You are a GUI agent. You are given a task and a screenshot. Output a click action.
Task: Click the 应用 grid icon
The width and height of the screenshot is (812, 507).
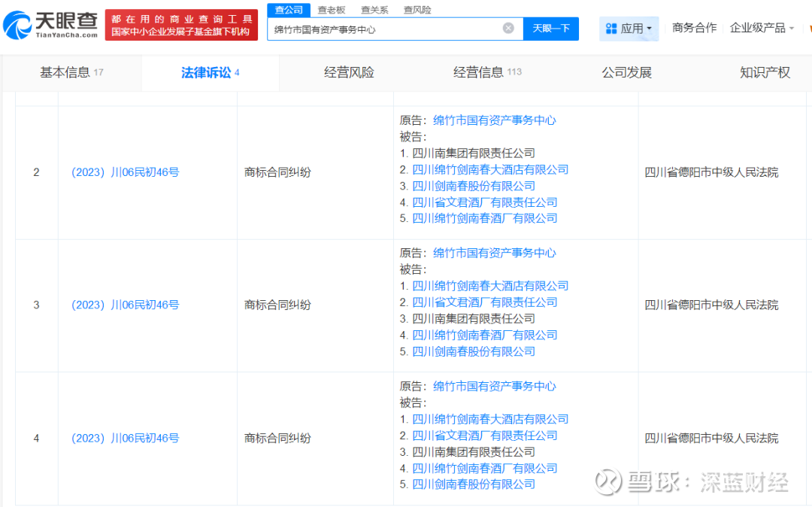611,29
